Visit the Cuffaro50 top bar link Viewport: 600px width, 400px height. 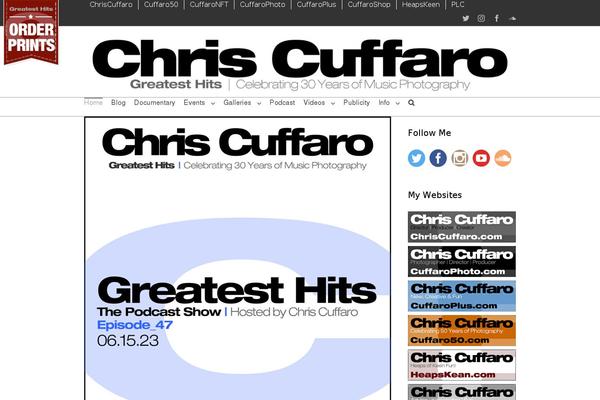pos(161,5)
